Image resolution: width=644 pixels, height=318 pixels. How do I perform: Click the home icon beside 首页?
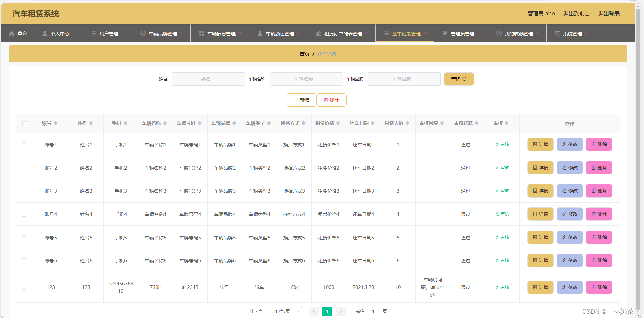pos(12,33)
